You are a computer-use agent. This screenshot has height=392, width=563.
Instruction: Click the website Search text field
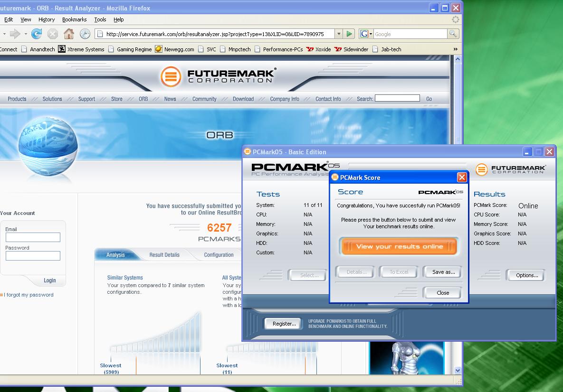pyautogui.click(x=398, y=98)
